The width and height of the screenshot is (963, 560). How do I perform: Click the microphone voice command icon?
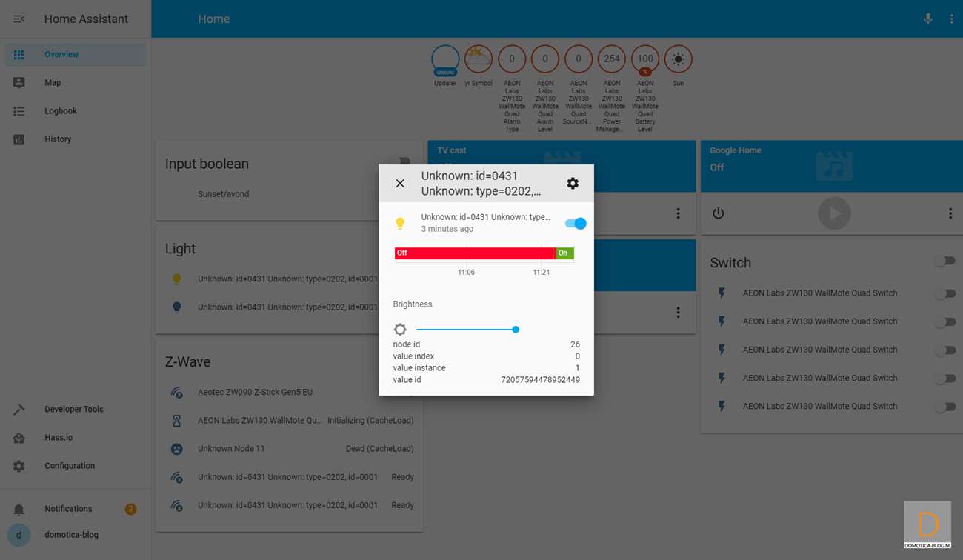(x=927, y=19)
